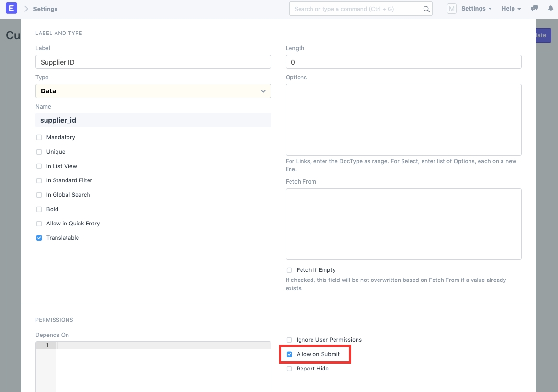Click the Label field containing Supplier ID
This screenshot has width=558, height=392.
tap(153, 62)
